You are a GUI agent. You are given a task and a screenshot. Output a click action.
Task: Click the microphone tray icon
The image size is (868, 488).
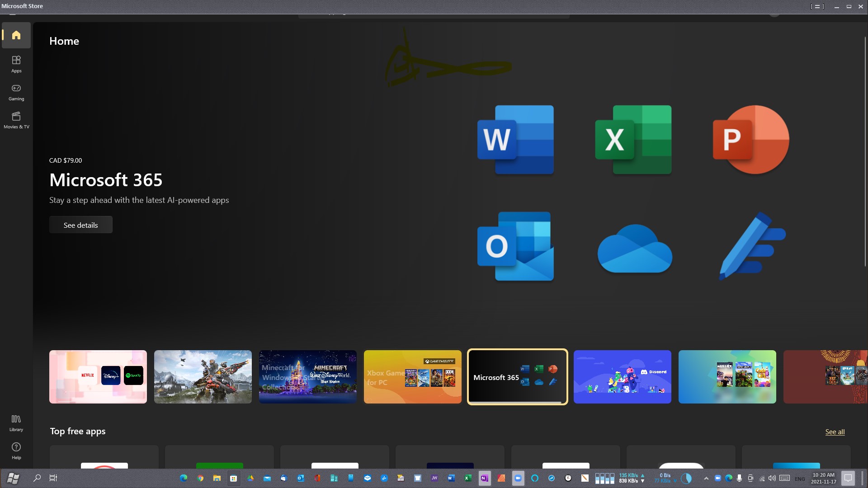click(x=740, y=478)
